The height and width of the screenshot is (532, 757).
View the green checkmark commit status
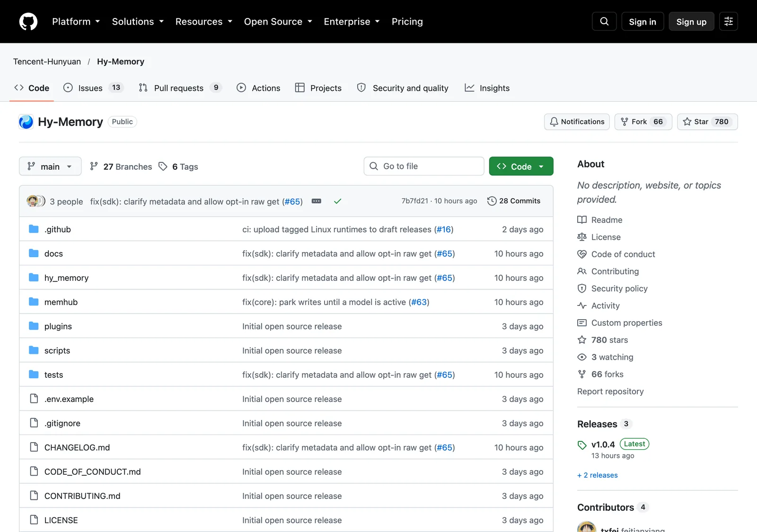[337, 201]
